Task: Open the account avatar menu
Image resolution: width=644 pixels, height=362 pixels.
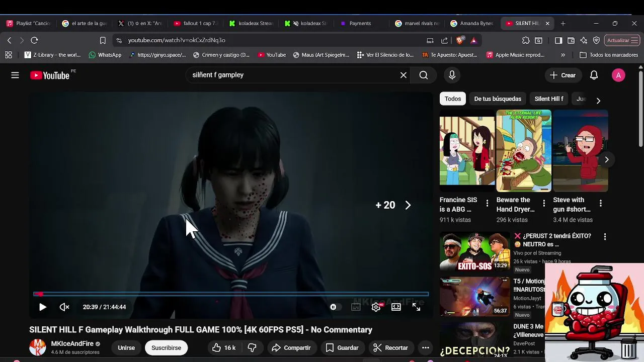Action: pos(618,75)
